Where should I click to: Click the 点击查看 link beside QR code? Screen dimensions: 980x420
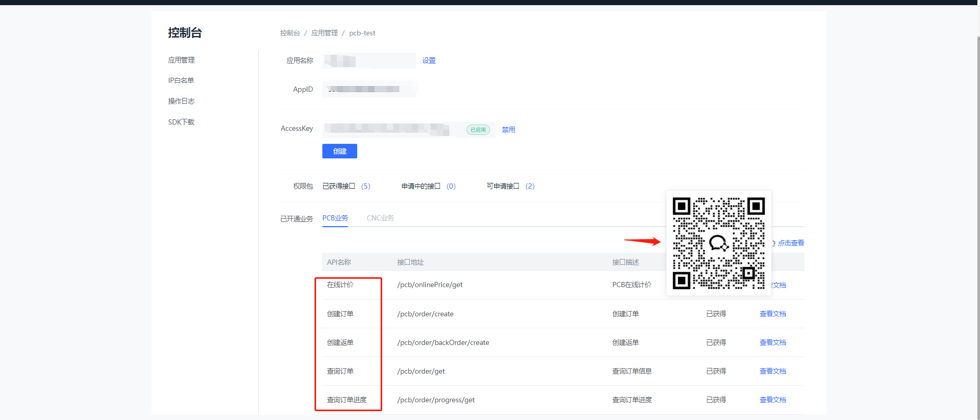tap(790, 243)
